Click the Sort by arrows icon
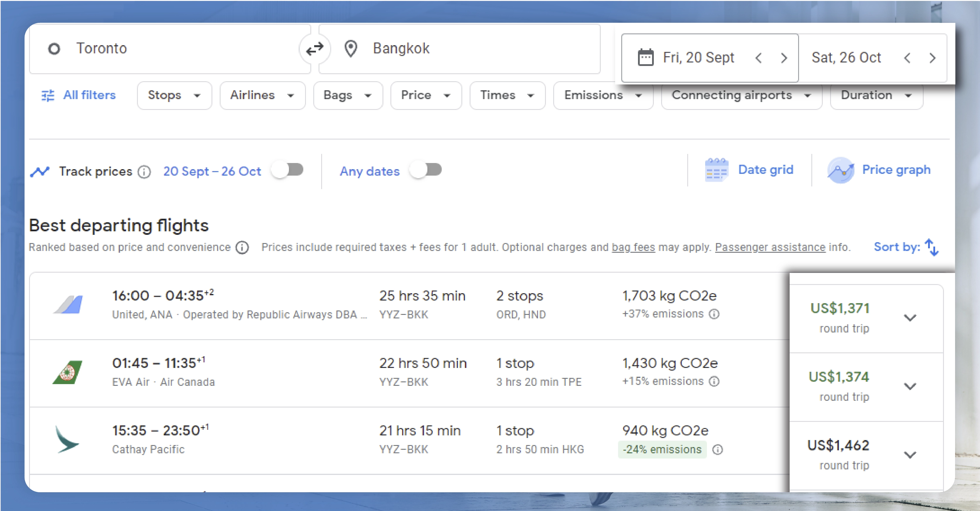 932,247
